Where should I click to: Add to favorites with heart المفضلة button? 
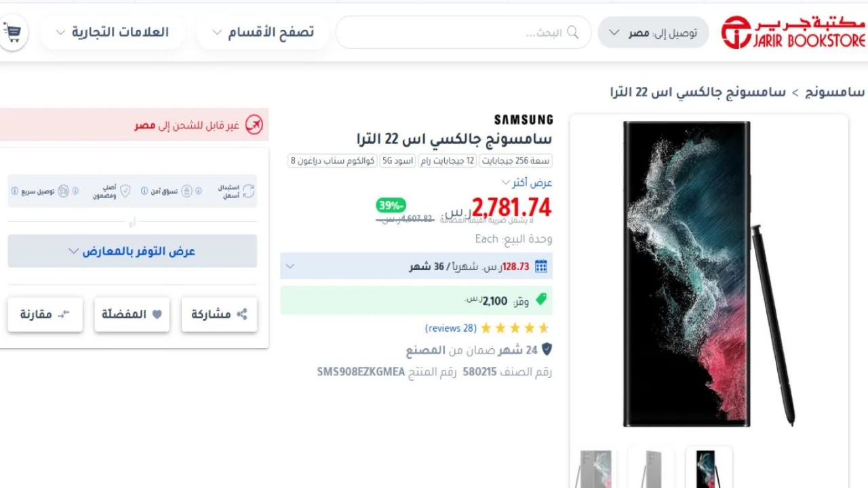click(x=132, y=314)
